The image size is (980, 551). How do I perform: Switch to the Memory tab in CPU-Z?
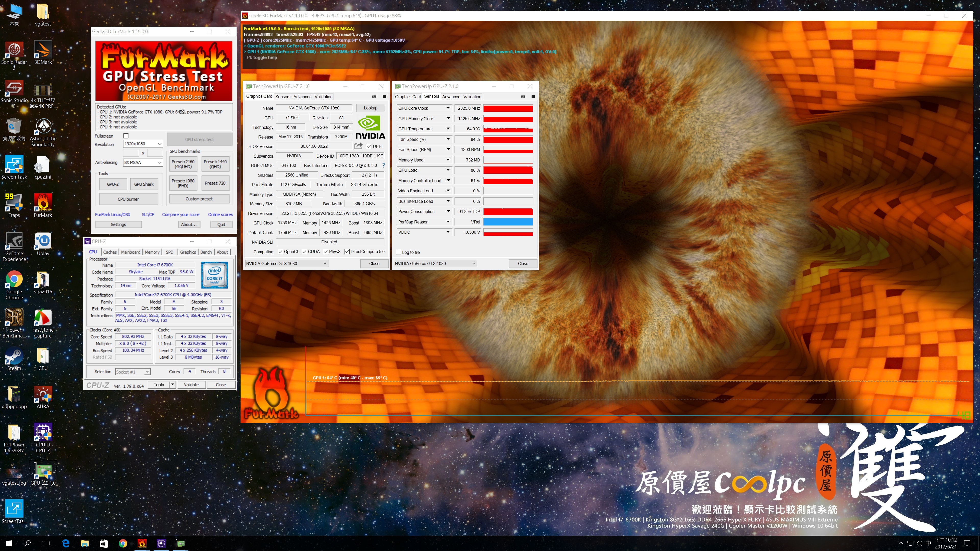pyautogui.click(x=152, y=252)
